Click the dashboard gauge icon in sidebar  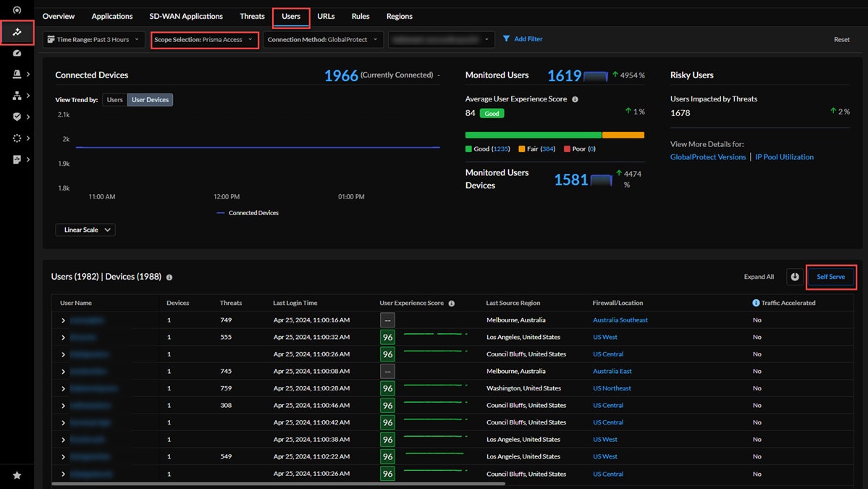[17, 53]
